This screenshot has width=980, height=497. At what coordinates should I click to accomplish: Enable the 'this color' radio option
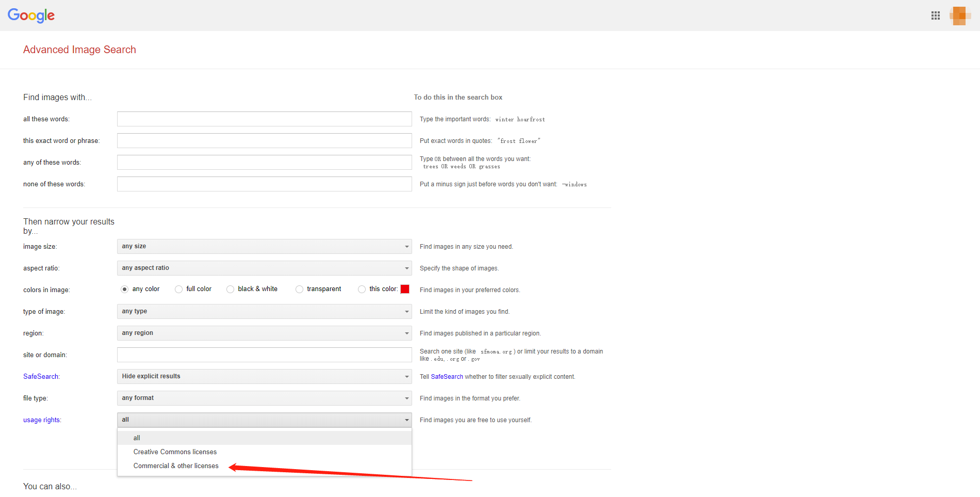[362, 289]
